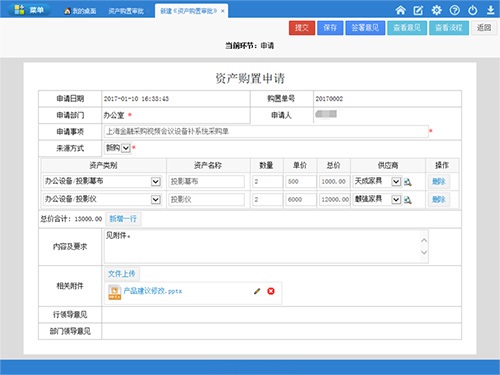This screenshot has width=500, height=375.
Task: Open the 来源方式 dropdown
Action: [118, 148]
